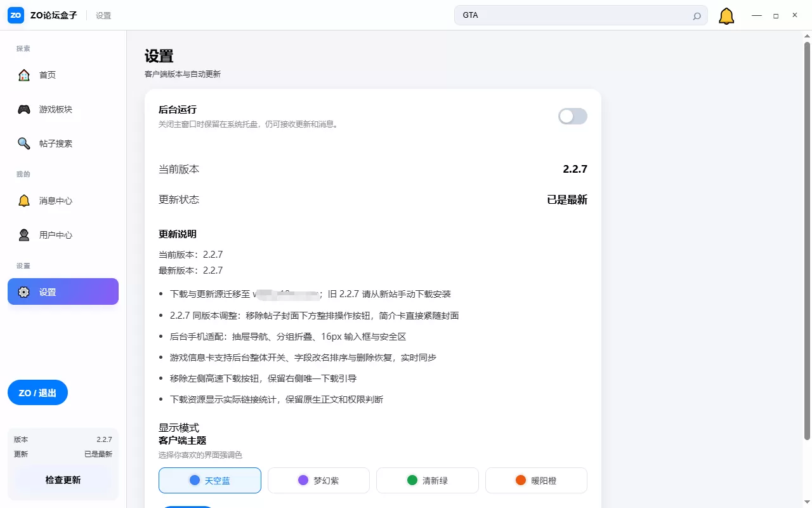Click the bold 2.2.7 beside 当前版本
Screen dimensions: 812x508
[x=575, y=170]
